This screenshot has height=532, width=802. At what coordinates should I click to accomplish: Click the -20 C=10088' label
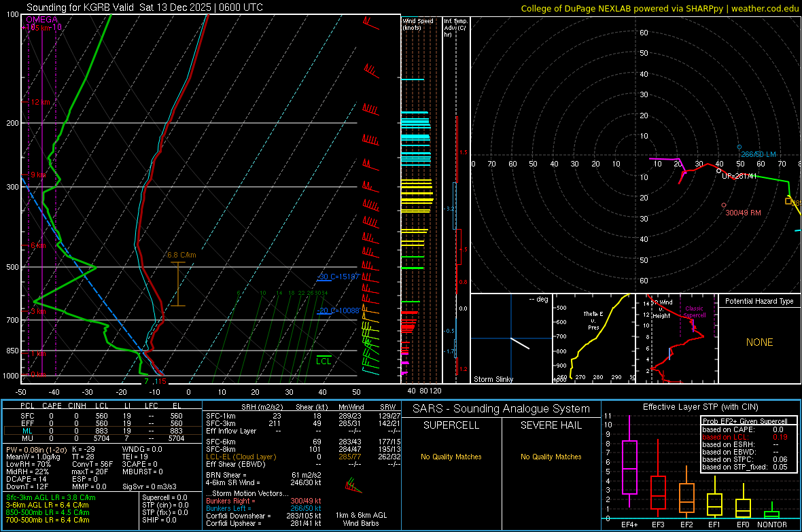tap(338, 311)
